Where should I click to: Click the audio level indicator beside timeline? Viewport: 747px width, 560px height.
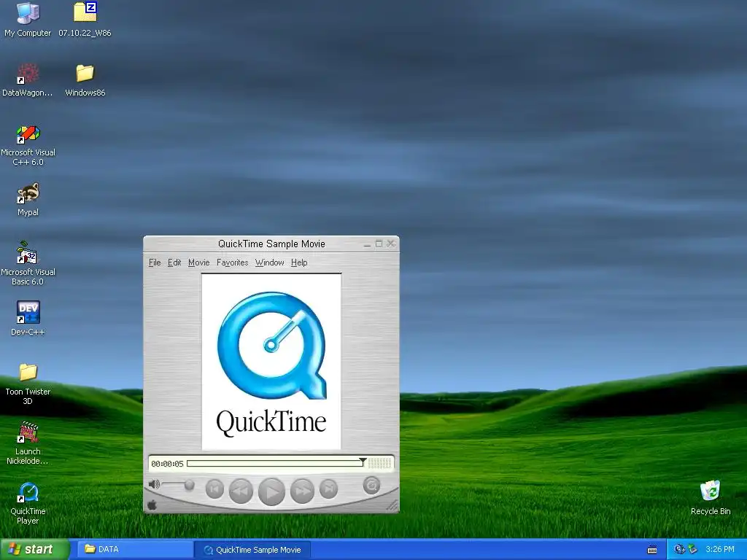[379, 463]
